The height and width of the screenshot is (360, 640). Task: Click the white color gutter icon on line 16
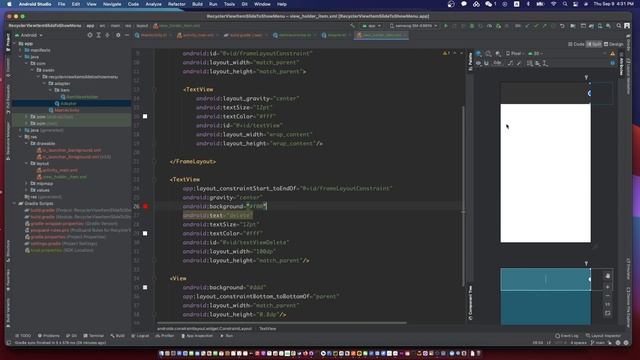click(x=145, y=116)
